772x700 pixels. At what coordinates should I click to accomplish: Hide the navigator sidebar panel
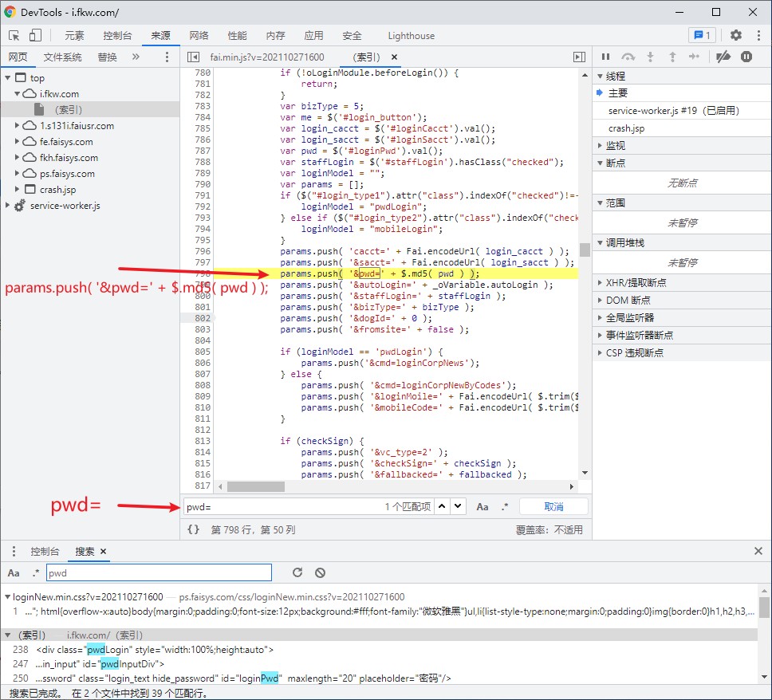(194, 57)
